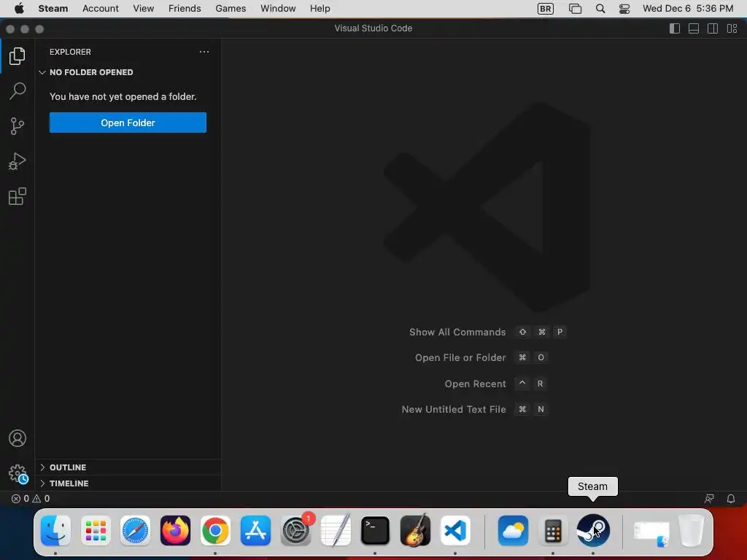Toggle secondary side bar layout icon
This screenshot has width=747, height=560.
[x=713, y=28]
